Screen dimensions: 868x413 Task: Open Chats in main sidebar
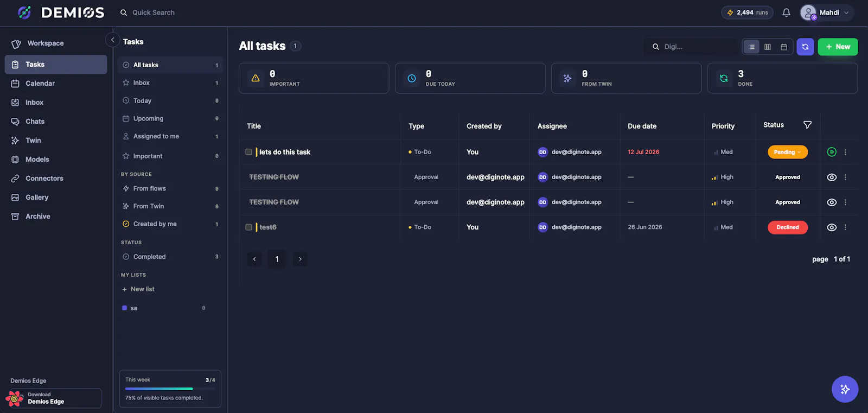(56, 122)
